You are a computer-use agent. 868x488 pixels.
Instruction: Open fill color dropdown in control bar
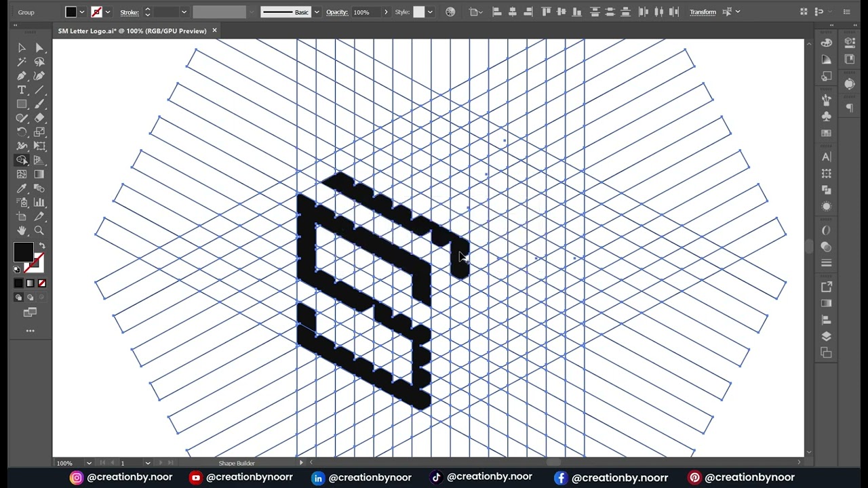tap(81, 12)
